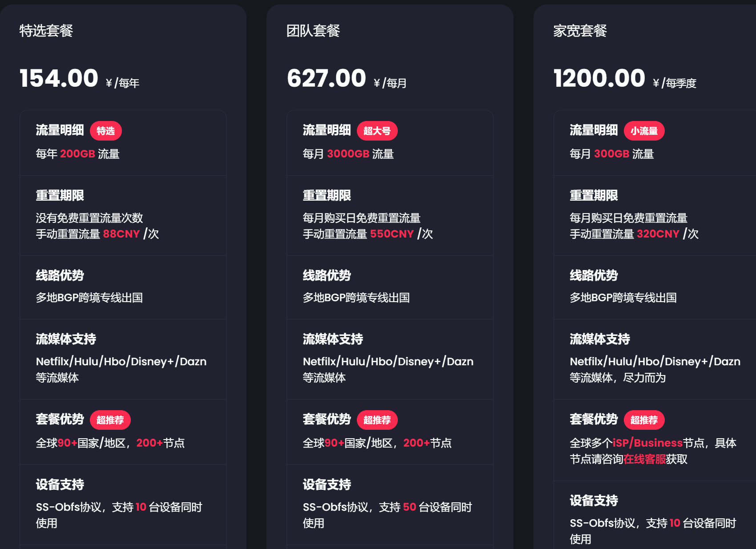
Task: Open the 在线客服 link
Action: point(644,459)
